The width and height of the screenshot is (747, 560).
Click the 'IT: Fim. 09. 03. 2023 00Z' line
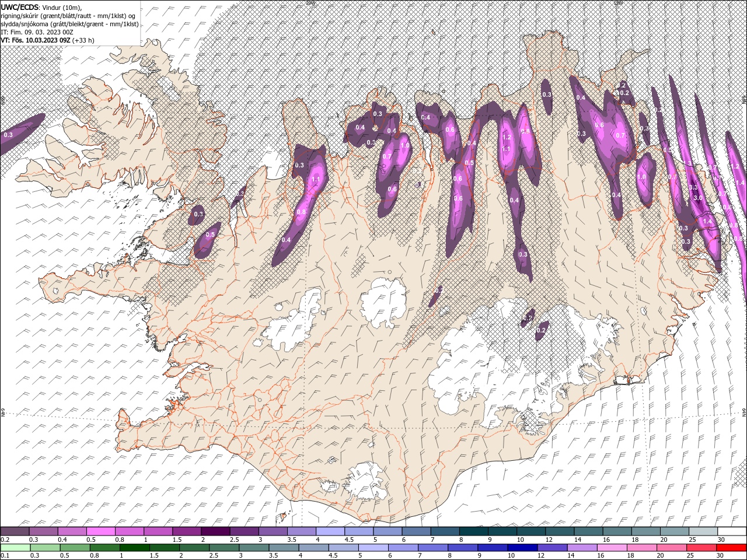(x=36, y=32)
